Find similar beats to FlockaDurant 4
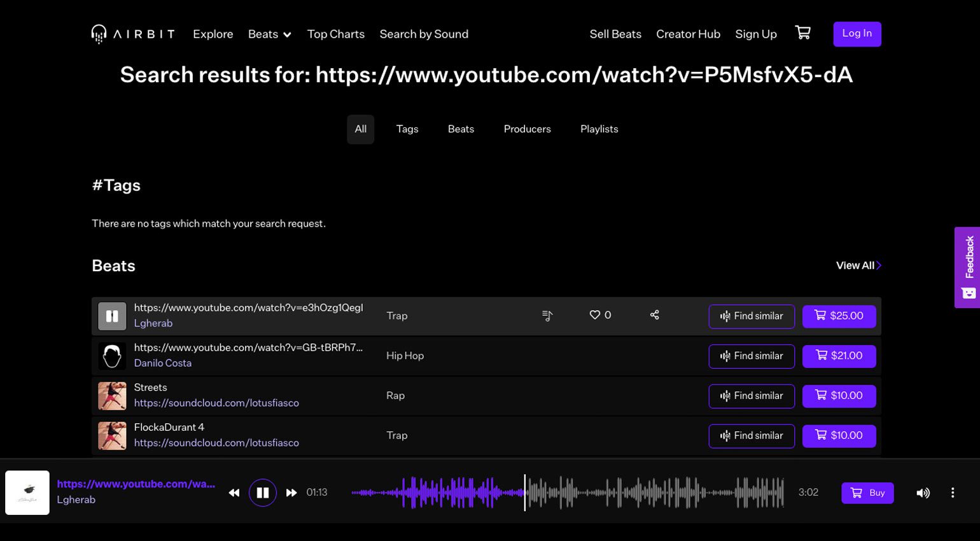980x541 pixels. pyautogui.click(x=752, y=436)
